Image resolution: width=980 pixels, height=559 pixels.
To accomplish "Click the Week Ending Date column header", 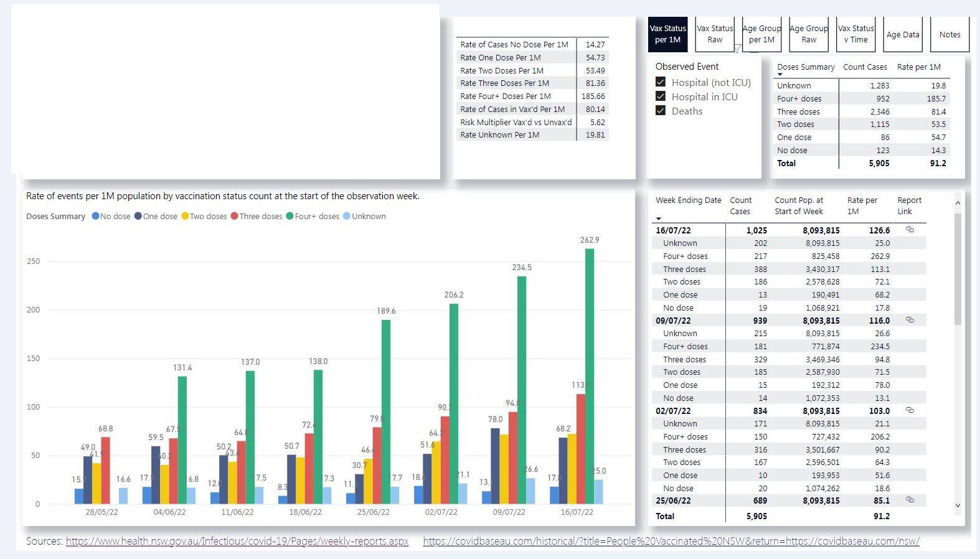I will [689, 200].
